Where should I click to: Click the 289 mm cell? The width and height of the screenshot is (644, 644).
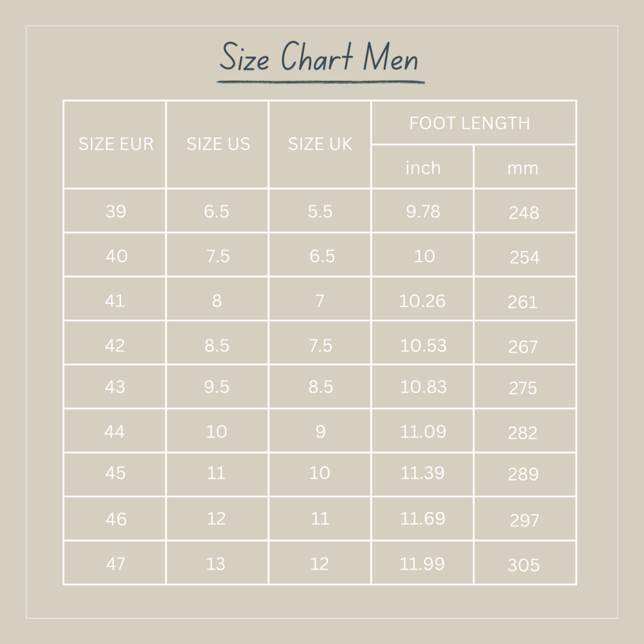click(x=523, y=475)
